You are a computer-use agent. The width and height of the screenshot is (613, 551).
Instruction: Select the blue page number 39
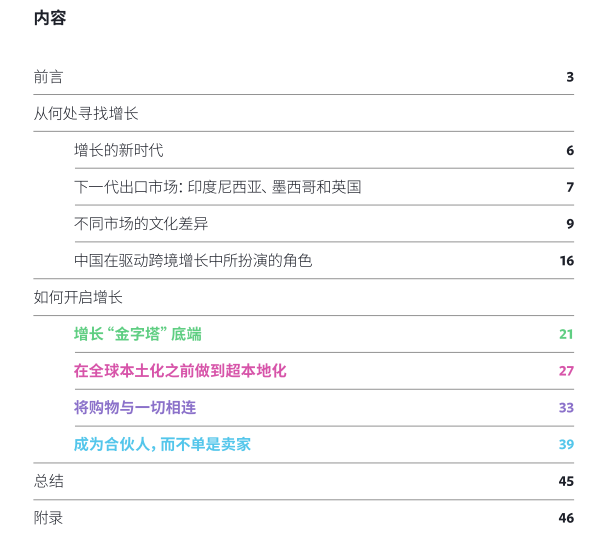566,444
